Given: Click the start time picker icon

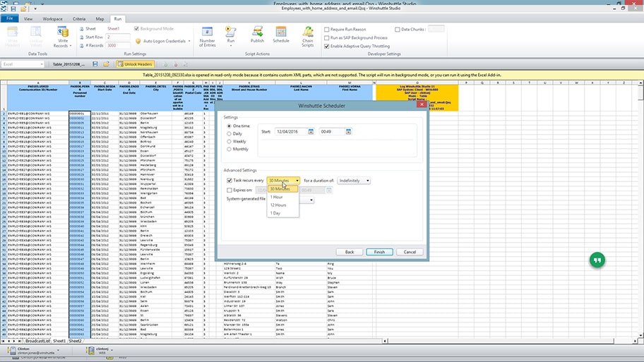Looking at the screenshot, I should (x=348, y=132).
